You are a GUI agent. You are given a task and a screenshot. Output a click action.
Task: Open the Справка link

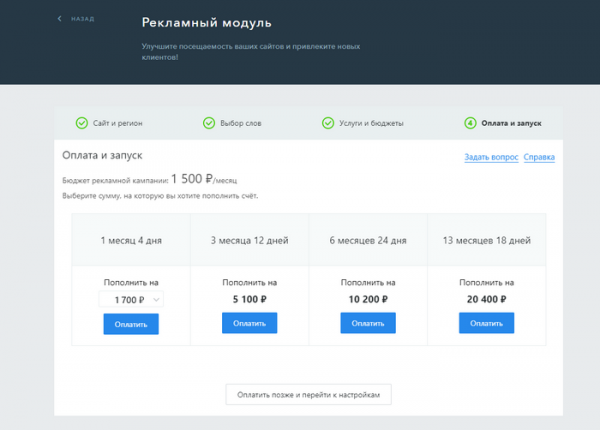point(539,157)
